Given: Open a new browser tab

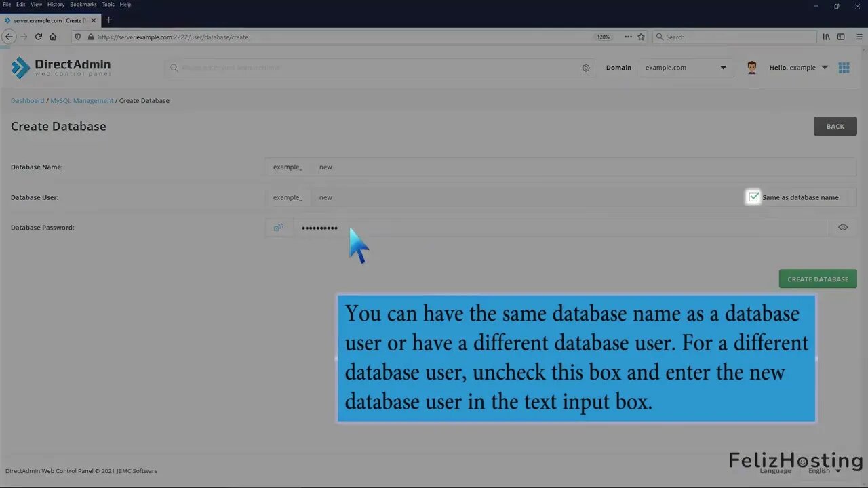Looking at the screenshot, I should point(108,20).
